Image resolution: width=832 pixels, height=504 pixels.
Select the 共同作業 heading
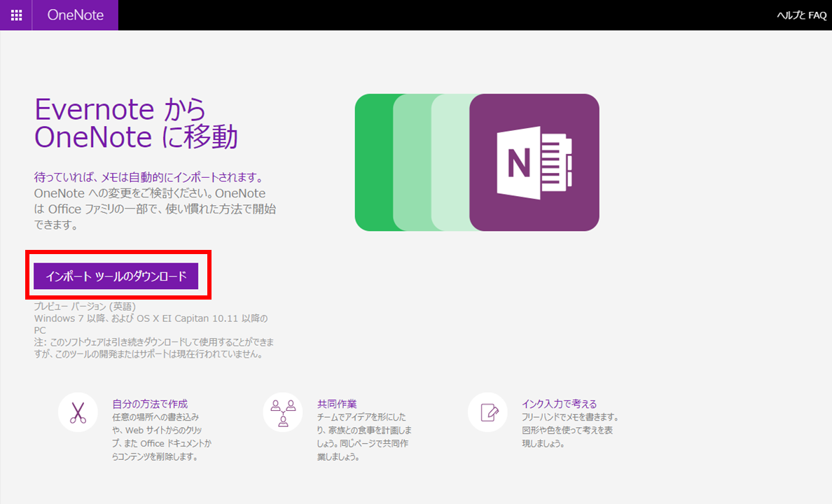point(337,404)
